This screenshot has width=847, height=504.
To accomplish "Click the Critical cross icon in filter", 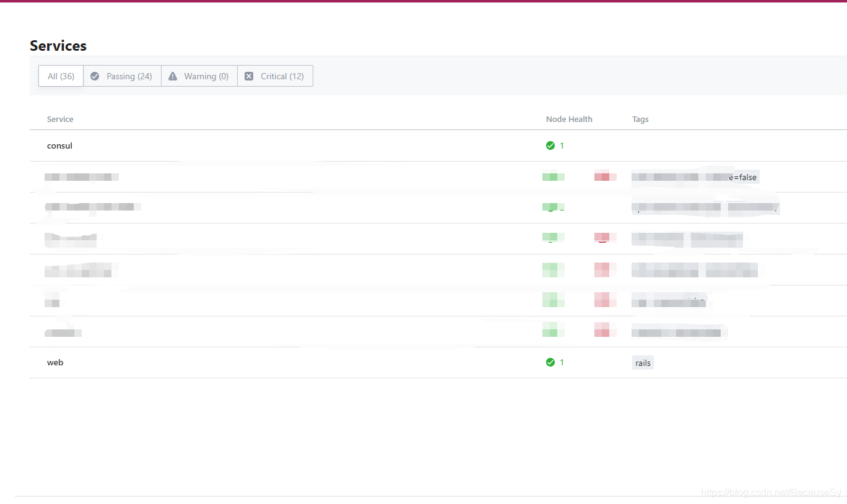I will click(249, 76).
